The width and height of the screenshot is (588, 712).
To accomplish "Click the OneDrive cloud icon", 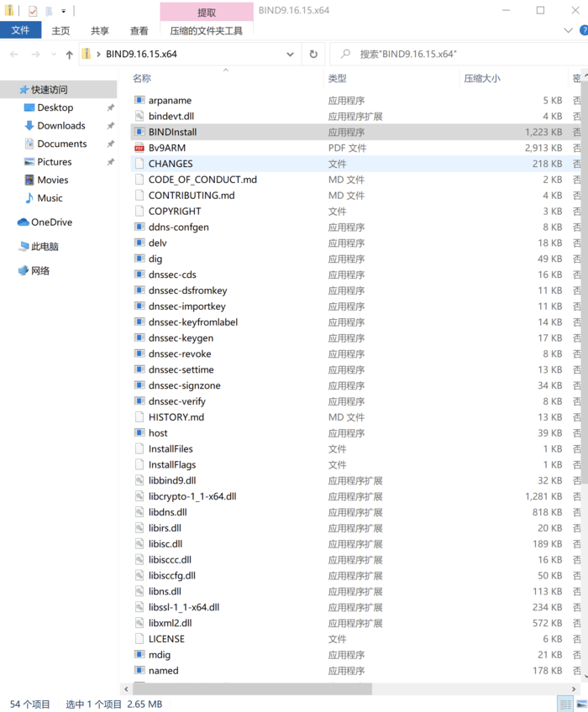I will coord(24,222).
